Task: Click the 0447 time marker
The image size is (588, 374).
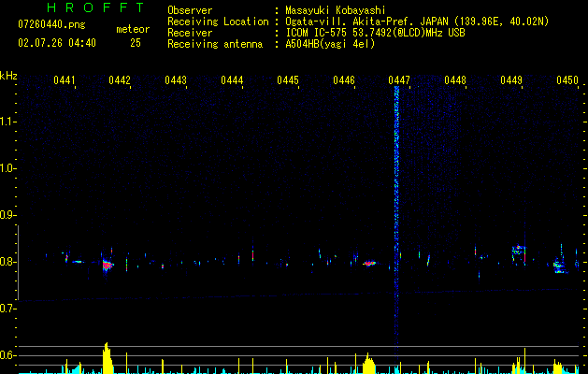Action: [x=399, y=79]
